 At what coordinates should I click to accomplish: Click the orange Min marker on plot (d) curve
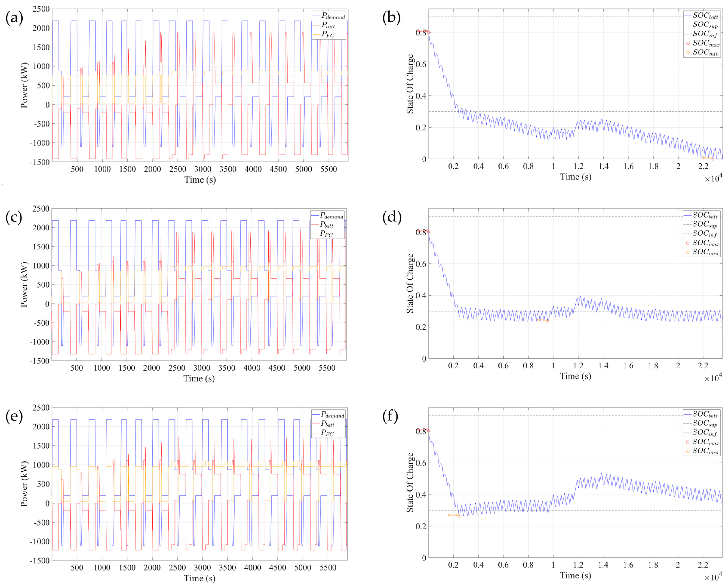548,321
